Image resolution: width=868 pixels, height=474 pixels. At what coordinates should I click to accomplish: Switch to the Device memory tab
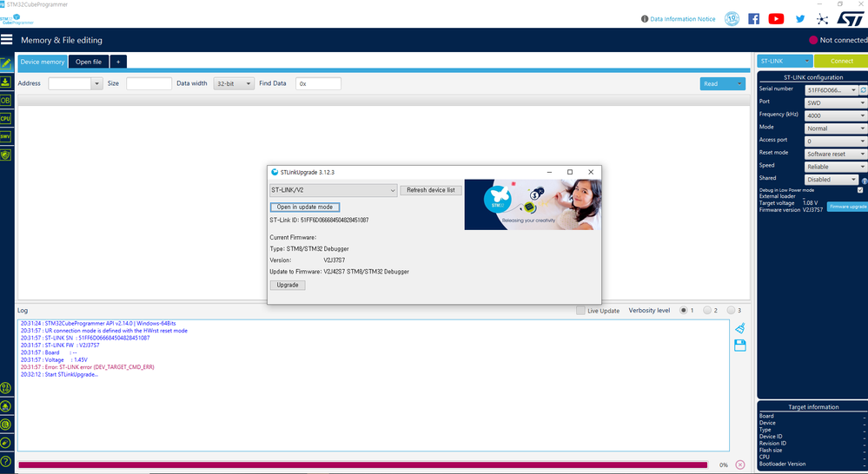click(x=43, y=62)
